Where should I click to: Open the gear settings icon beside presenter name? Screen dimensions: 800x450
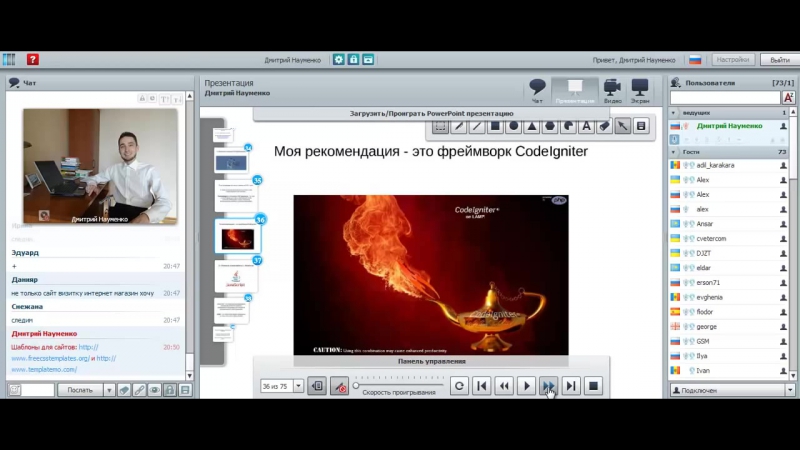pyautogui.click(x=339, y=60)
